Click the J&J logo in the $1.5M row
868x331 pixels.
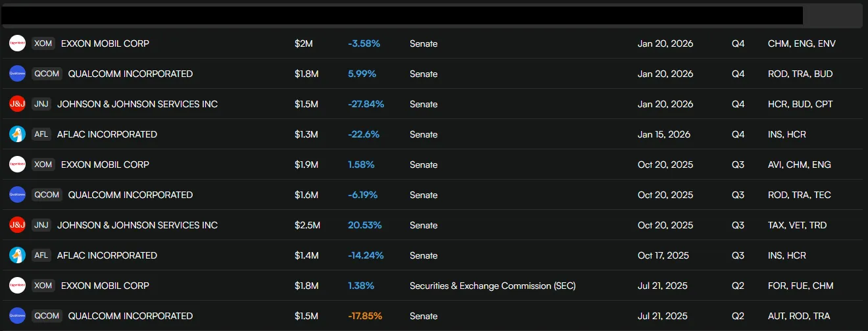pyautogui.click(x=17, y=104)
